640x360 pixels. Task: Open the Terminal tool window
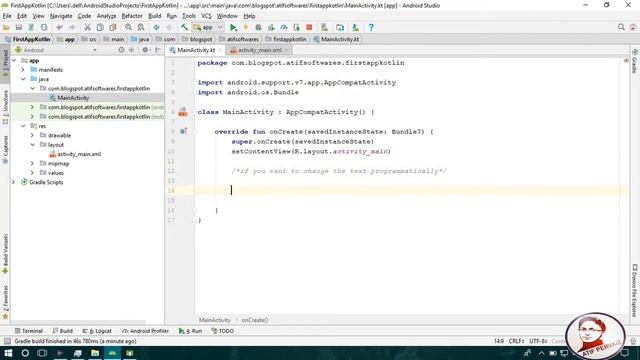click(29, 331)
